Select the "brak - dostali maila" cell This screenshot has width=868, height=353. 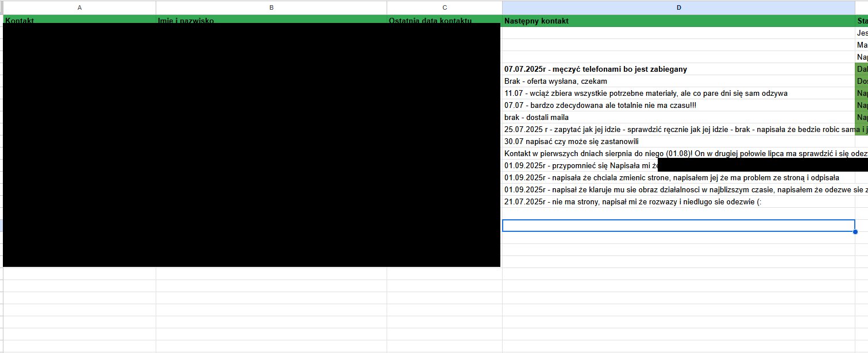pos(537,118)
